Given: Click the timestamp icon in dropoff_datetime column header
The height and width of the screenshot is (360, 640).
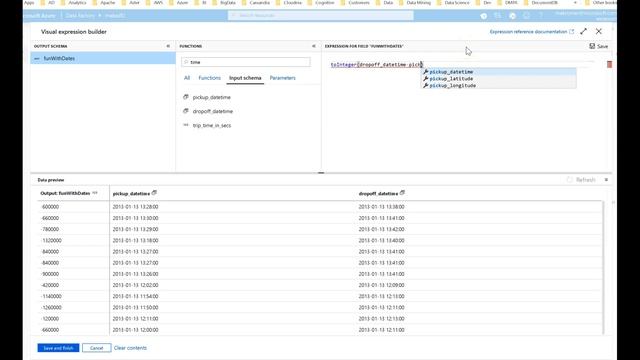Looking at the screenshot, I should [402, 193].
